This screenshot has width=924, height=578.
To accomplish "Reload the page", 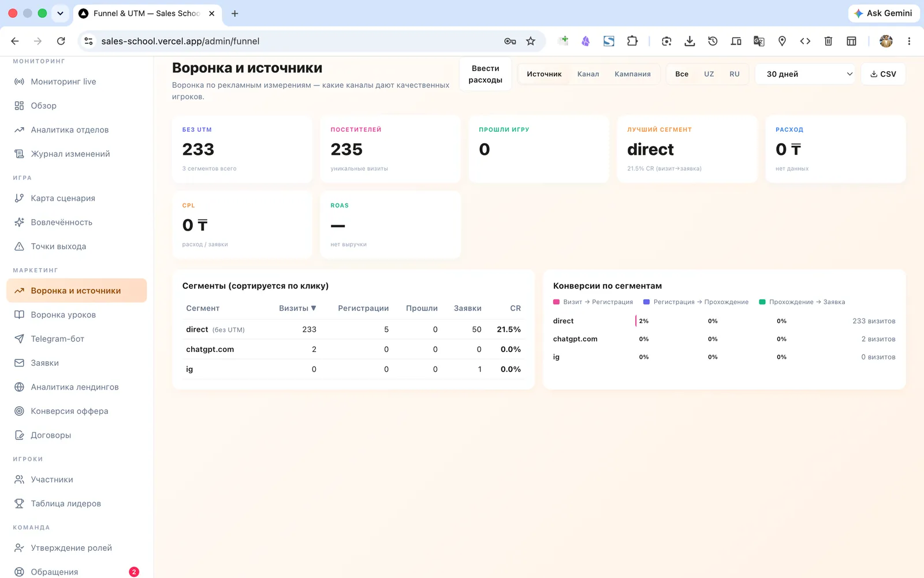I will [x=61, y=41].
